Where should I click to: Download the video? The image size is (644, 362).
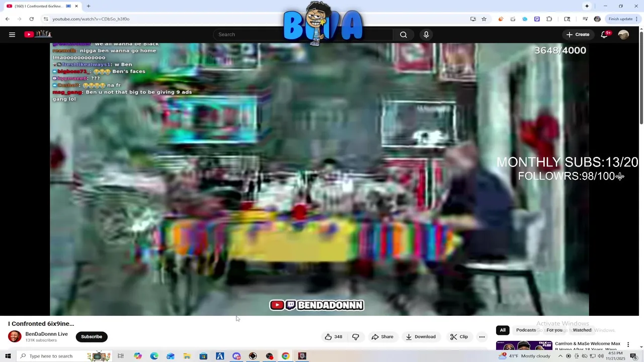tap(421, 337)
